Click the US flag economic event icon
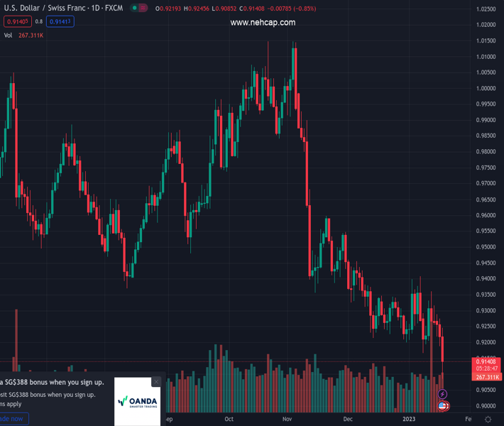 coord(442,406)
